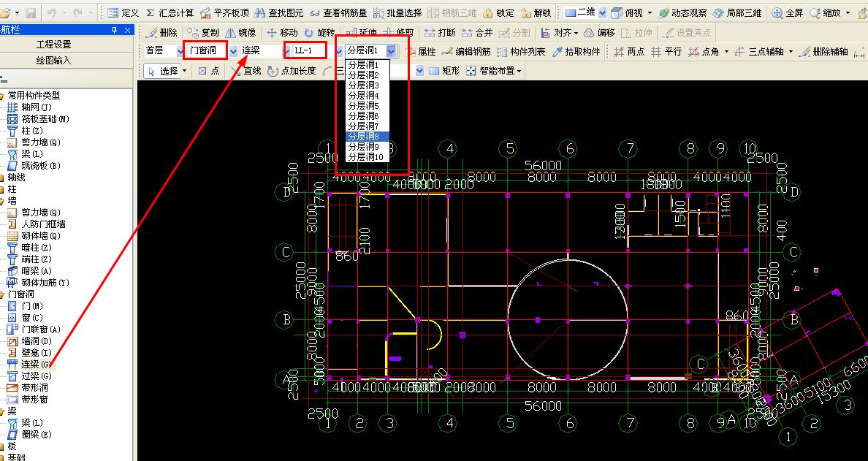Open 绘图输入 drawing input panel
Screen dimensions: 868x461
[53, 60]
